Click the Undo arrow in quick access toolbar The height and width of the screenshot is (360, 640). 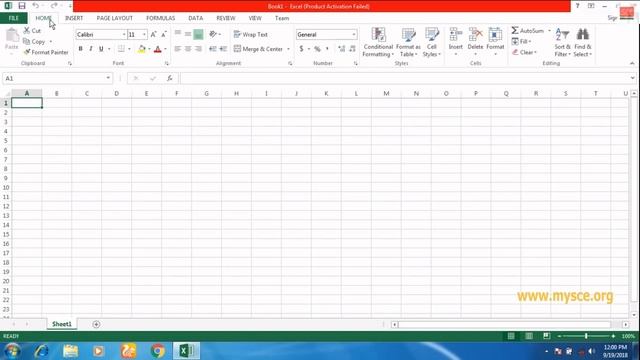36,6
